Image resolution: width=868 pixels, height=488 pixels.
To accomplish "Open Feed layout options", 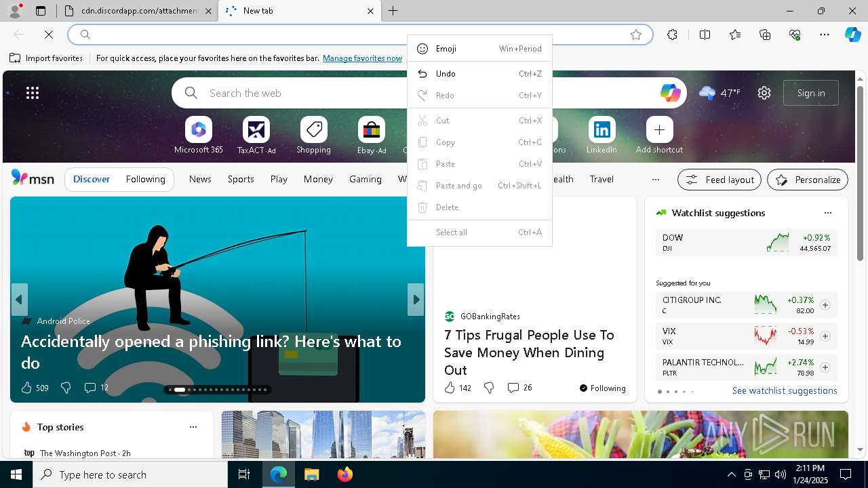I will coord(719,180).
